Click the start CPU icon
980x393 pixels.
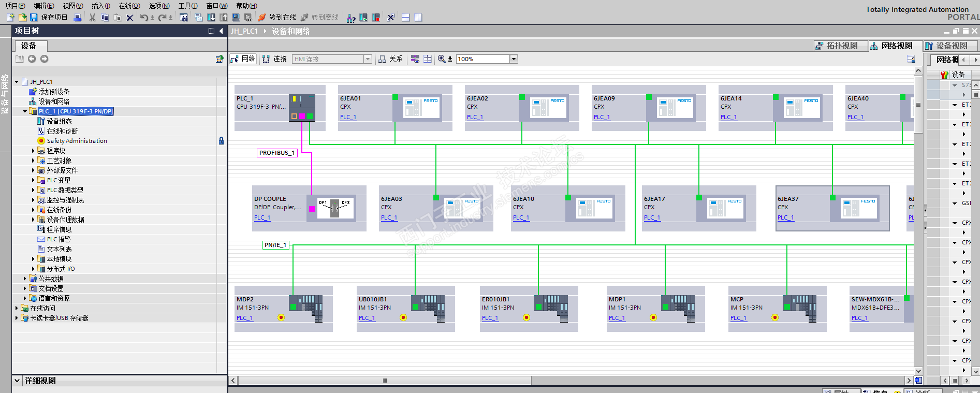363,18
